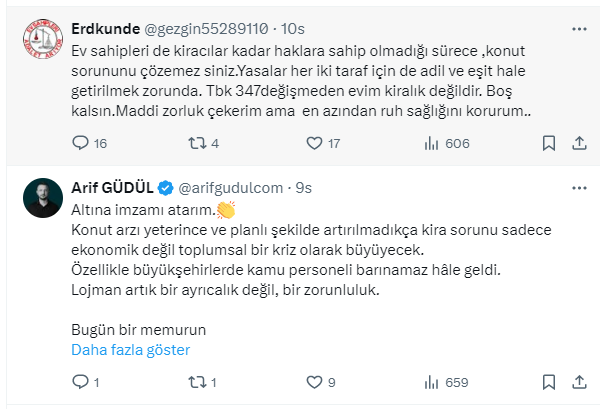The image size is (600, 409).
Task: Expand tweet with 'Daha fazla göster'
Action: 130,350
